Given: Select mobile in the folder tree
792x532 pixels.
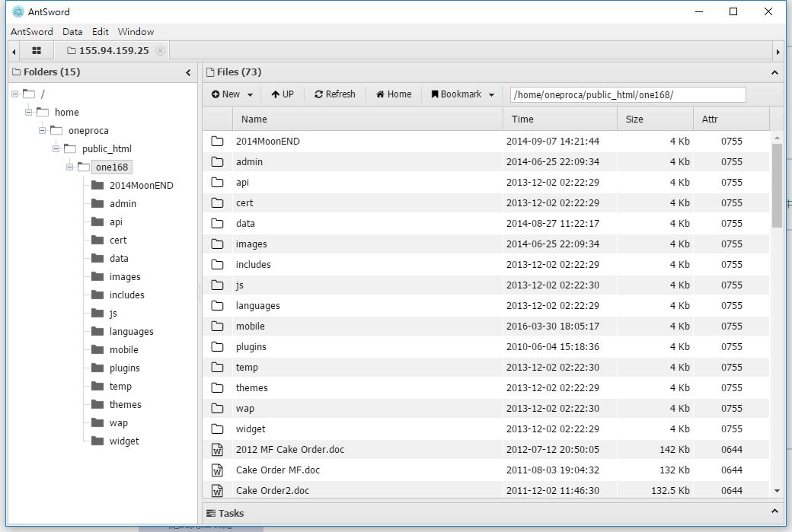Looking at the screenshot, I should pos(123,350).
